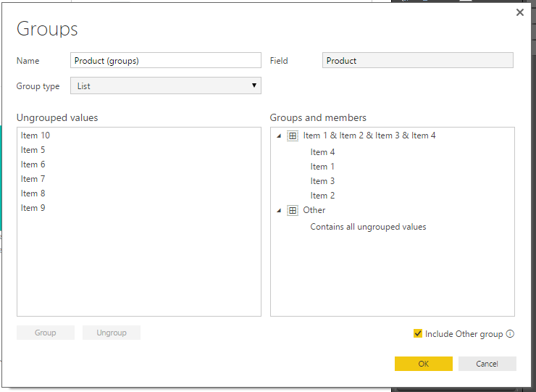Click the Ungroup button
Screen dimensions: 536x392
point(112,333)
